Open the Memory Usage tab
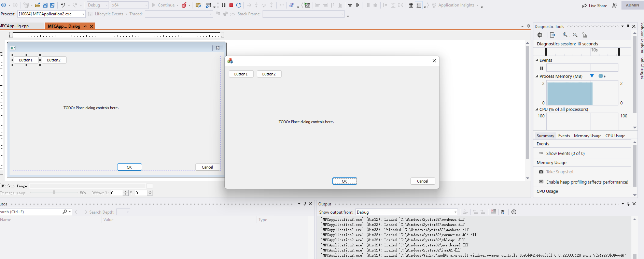Screen dimensions: 644x259 [588, 136]
